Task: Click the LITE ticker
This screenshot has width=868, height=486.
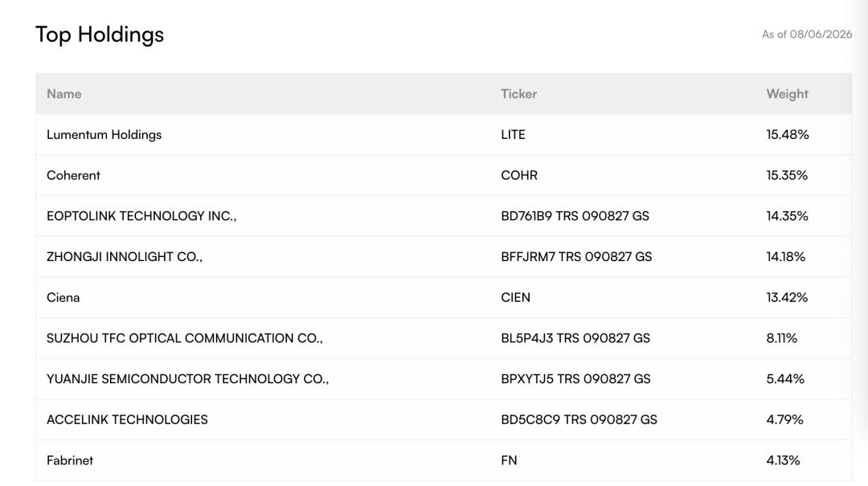Action: 513,134
